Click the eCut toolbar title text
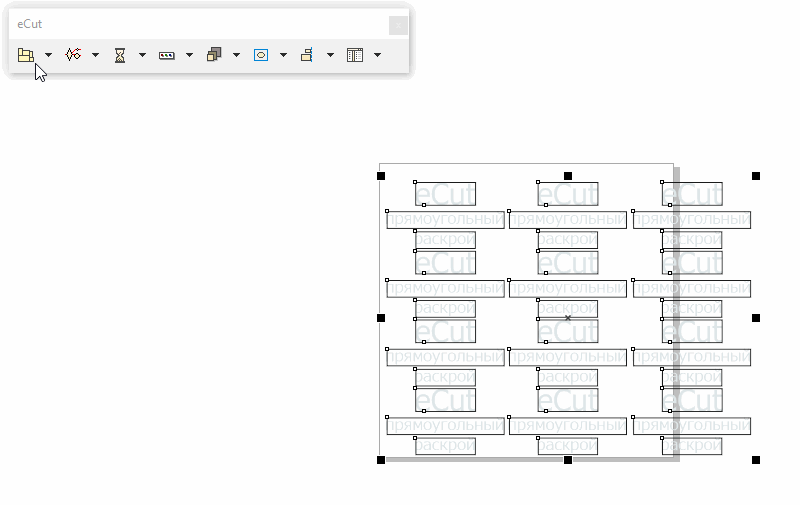This screenshot has width=800, height=505. click(30, 24)
